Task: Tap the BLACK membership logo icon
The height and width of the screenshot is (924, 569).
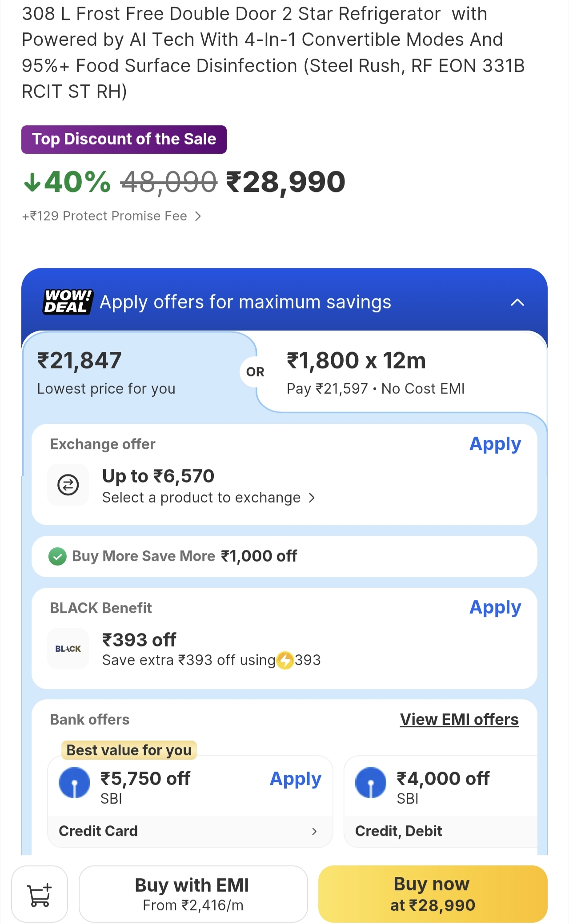Action: (68, 649)
